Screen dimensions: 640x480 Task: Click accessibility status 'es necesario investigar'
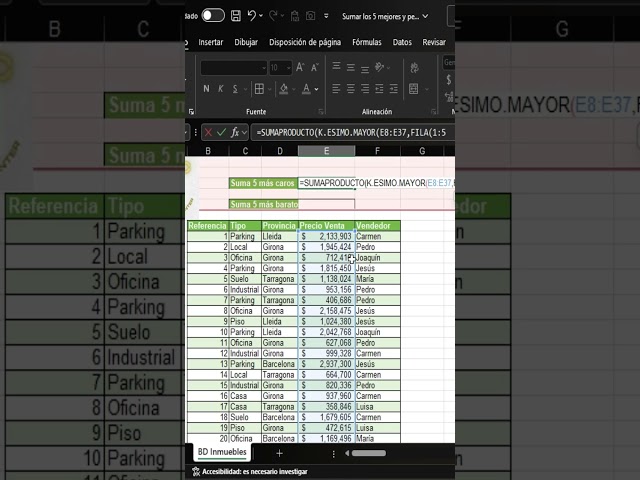[250, 472]
